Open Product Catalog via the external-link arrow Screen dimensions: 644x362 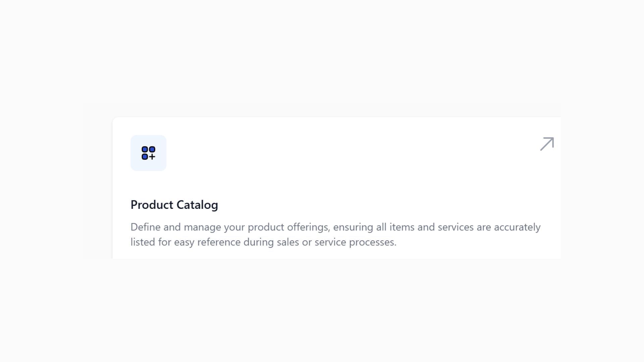547,144
